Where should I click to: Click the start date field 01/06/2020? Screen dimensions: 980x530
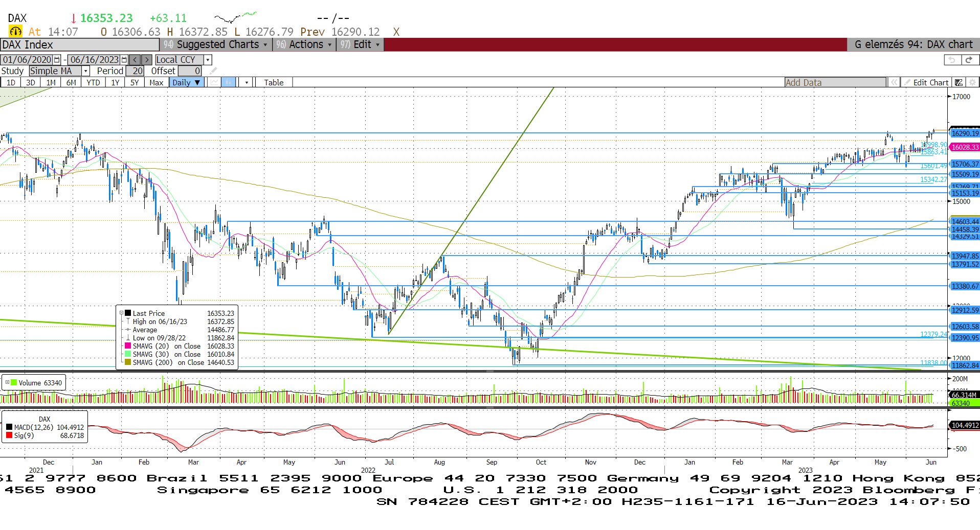point(27,60)
